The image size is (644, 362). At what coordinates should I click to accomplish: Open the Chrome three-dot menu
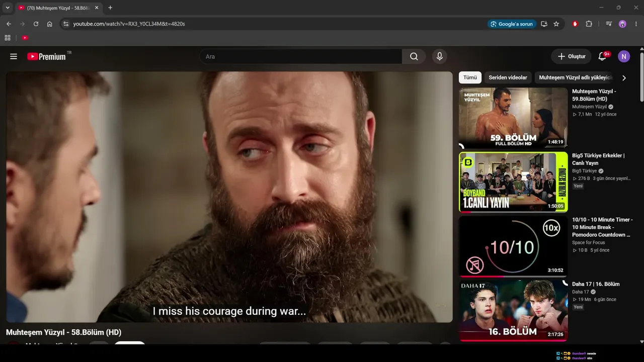pyautogui.click(x=635, y=24)
